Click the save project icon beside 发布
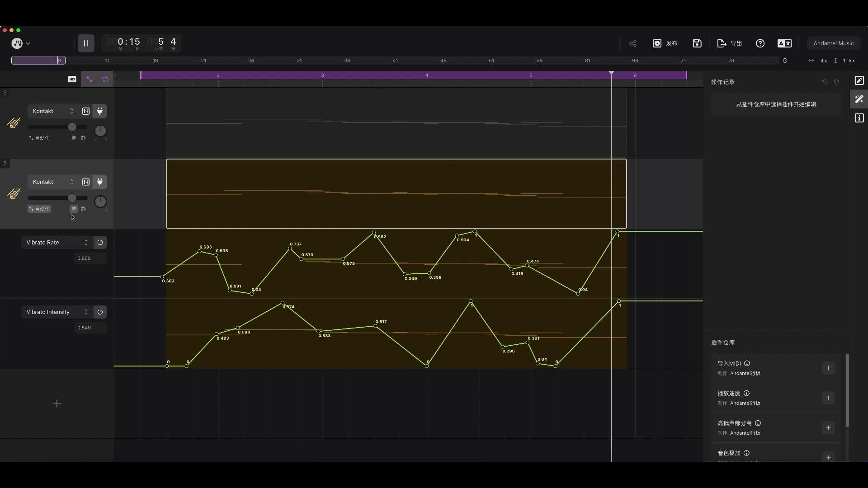The image size is (868, 488). (x=697, y=43)
